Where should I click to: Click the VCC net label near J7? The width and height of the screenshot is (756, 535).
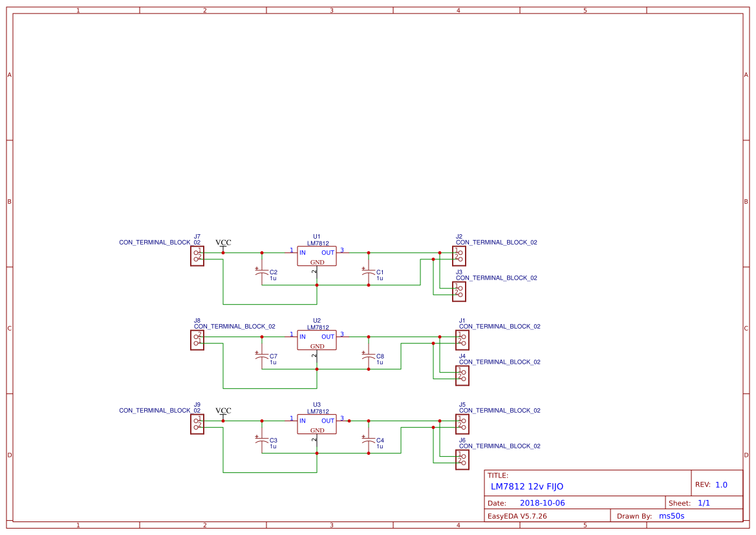coord(222,241)
